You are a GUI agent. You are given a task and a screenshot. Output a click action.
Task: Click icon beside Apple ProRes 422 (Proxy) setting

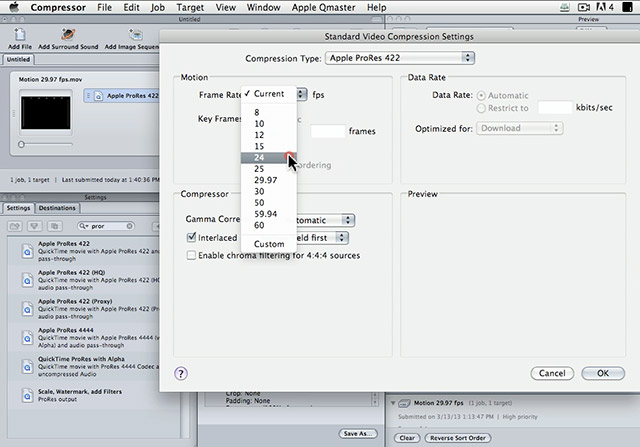click(27, 309)
